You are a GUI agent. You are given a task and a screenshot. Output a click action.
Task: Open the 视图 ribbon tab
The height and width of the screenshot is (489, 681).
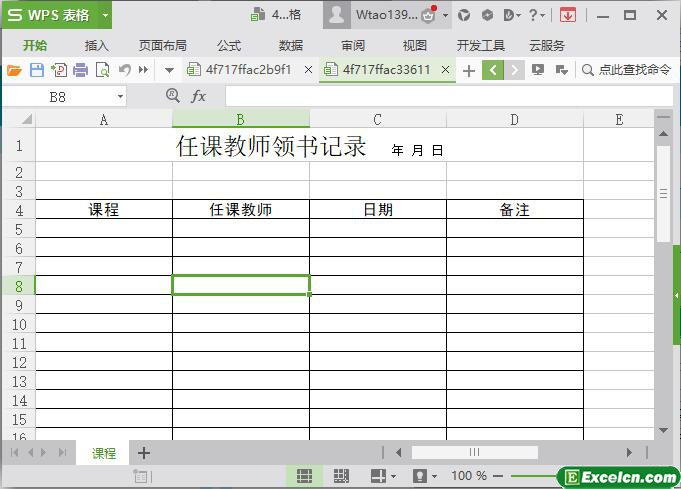pos(415,45)
